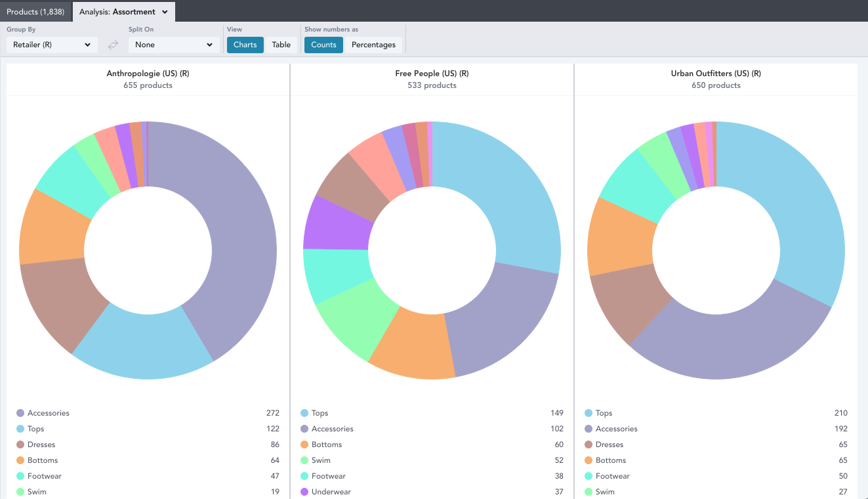Open the Group By Retailer (R) dropdown
Screen dimensions: 868x499
[52, 45]
